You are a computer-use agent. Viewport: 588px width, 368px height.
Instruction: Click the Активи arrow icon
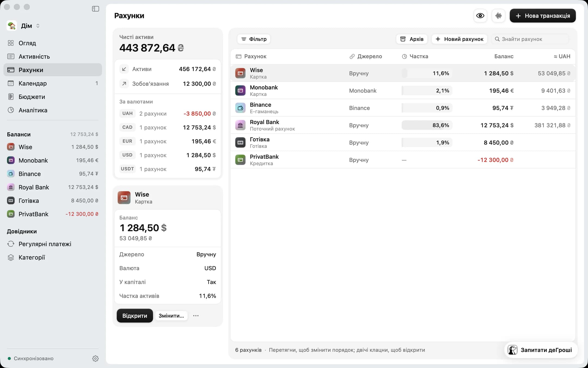click(124, 69)
